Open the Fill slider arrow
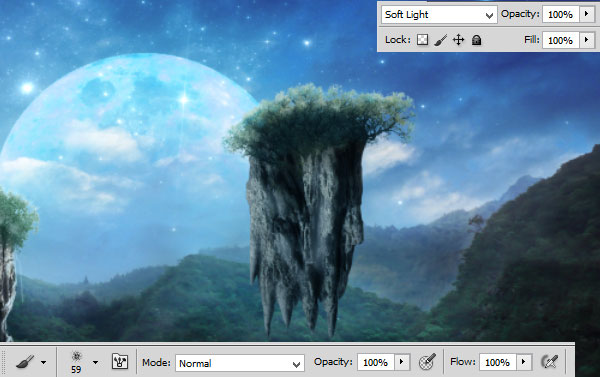The height and width of the screenshot is (377, 600). (x=586, y=40)
